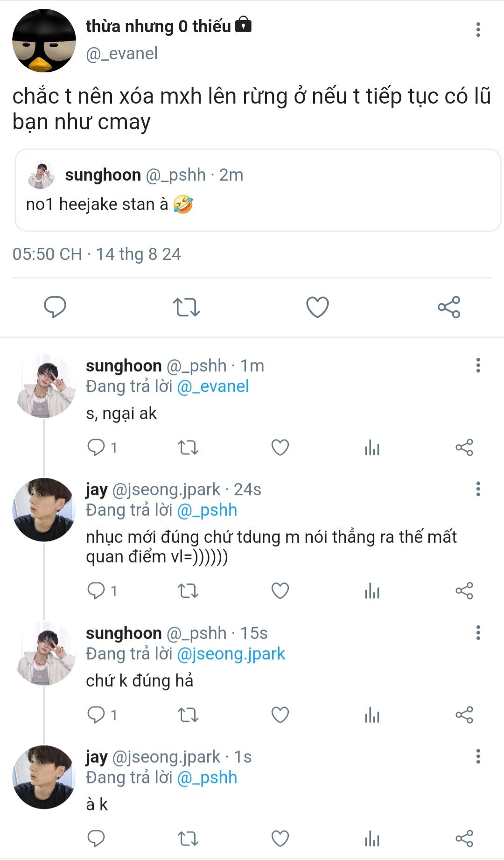This screenshot has height=860, width=504.
Task: Reply to sunghoon's "chứ k đúng hả" tweet
Action: tap(96, 715)
